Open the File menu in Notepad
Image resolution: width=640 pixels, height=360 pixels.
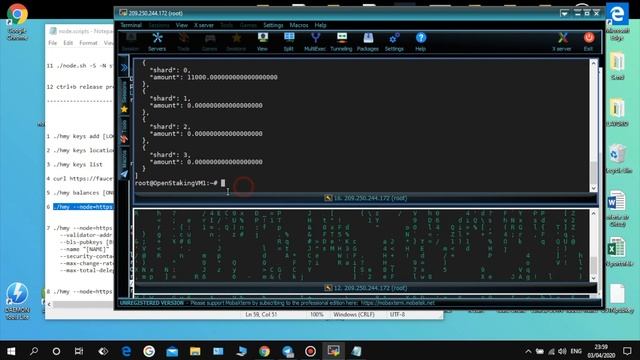click(x=53, y=43)
